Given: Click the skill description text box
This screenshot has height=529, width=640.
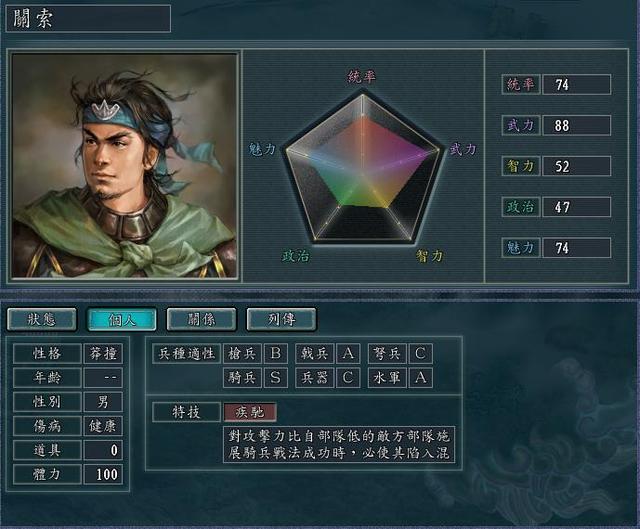Looking at the screenshot, I should pyautogui.click(x=339, y=445).
